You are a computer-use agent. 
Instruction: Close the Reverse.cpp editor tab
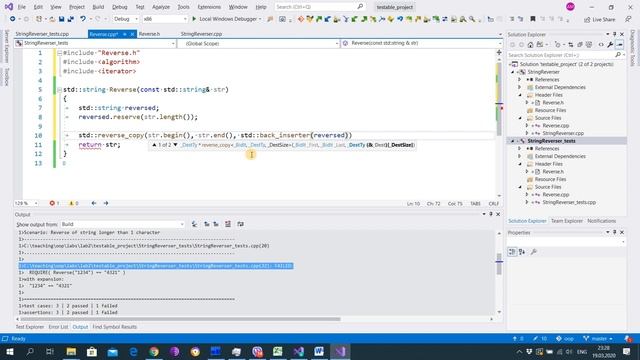[x=132, y=34]
